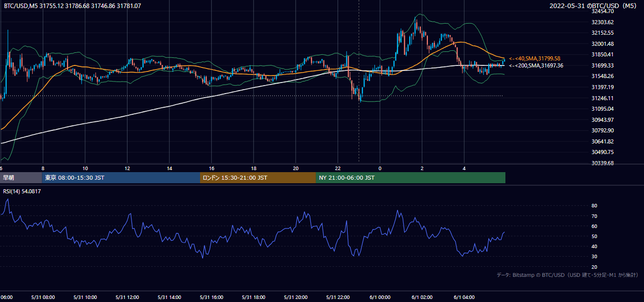644x302 pixels.
Task: Select the NY 21:00-06:00 JST session bar
Action: point(411,178)
